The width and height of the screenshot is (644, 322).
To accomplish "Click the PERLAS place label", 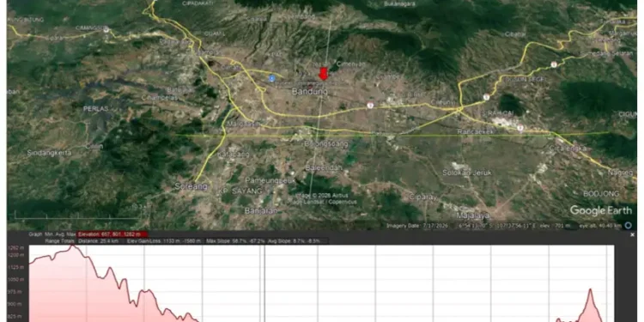I will 95,109.
